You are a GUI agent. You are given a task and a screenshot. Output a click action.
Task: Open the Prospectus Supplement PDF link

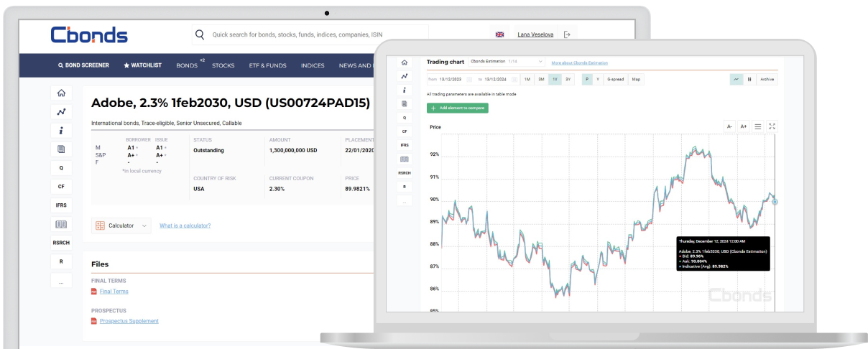(129, 321)
